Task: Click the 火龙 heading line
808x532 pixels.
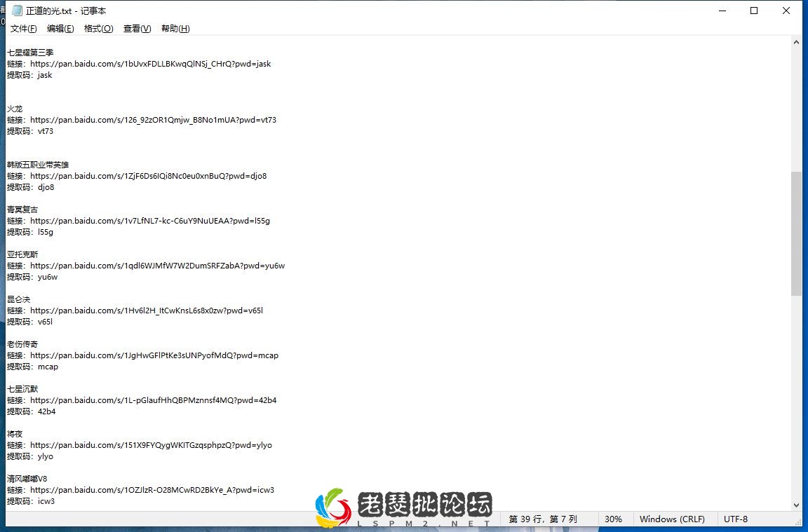Action: tap(15, 109)
